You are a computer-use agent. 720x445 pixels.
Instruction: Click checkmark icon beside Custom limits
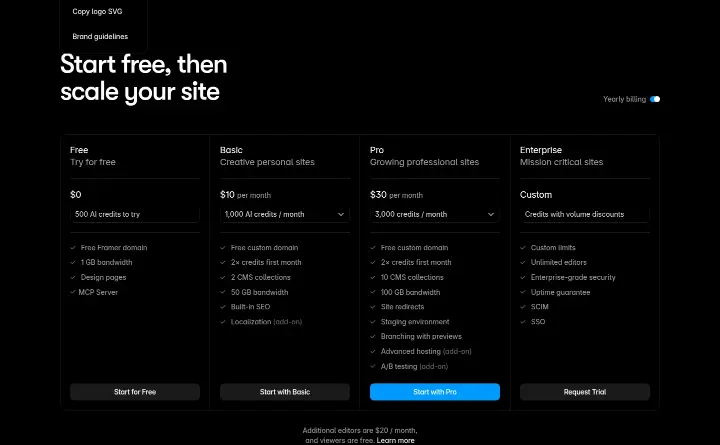pos(523,248)
